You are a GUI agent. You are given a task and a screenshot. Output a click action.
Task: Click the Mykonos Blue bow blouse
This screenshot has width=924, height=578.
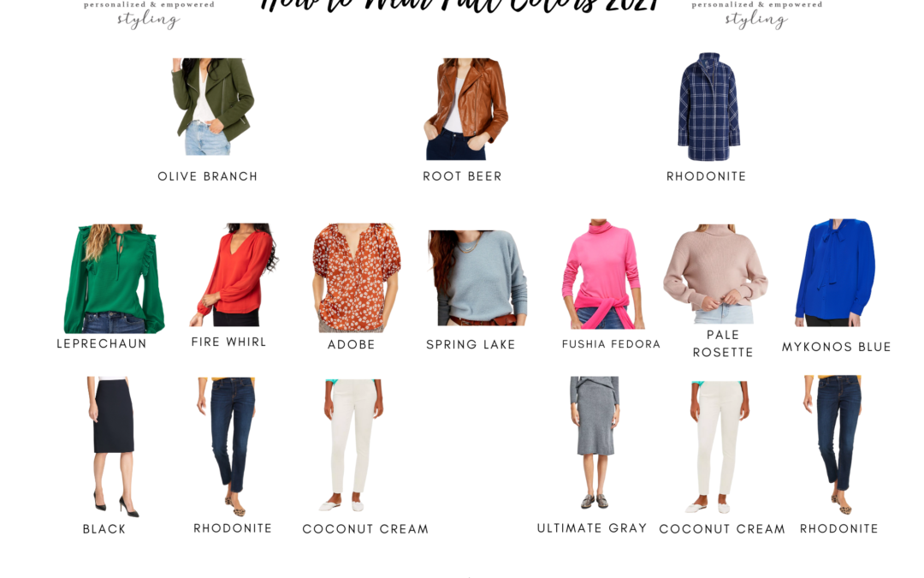pyautogui.click(x=834, y=273)
